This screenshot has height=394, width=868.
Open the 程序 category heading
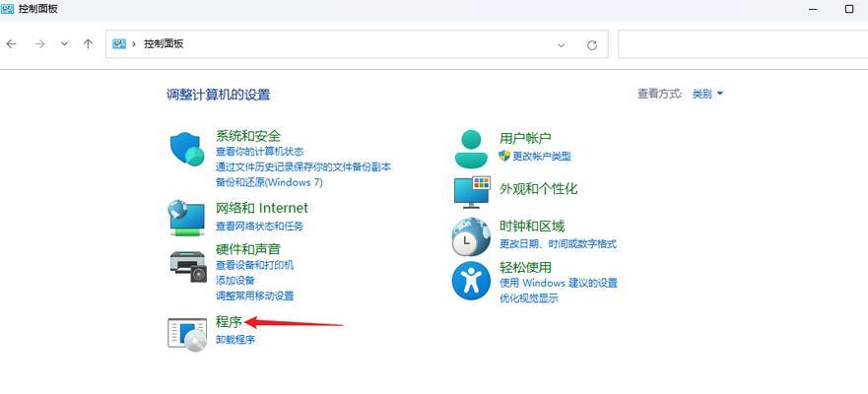[229, 322]
